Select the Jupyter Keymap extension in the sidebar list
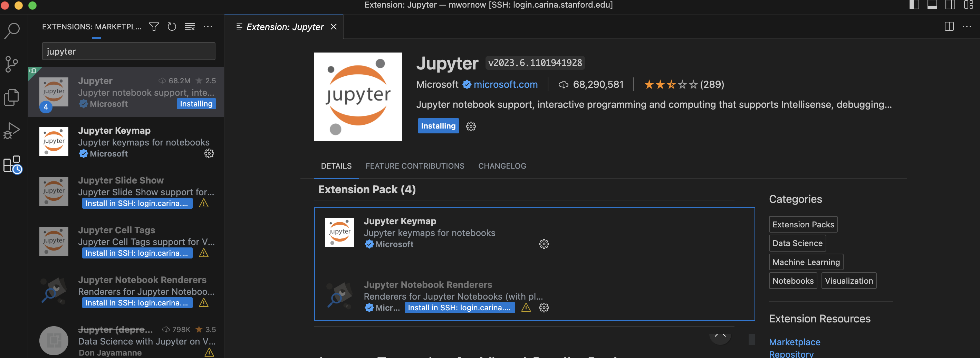This screenshot has width=980, height=358. tap(126, 142)
